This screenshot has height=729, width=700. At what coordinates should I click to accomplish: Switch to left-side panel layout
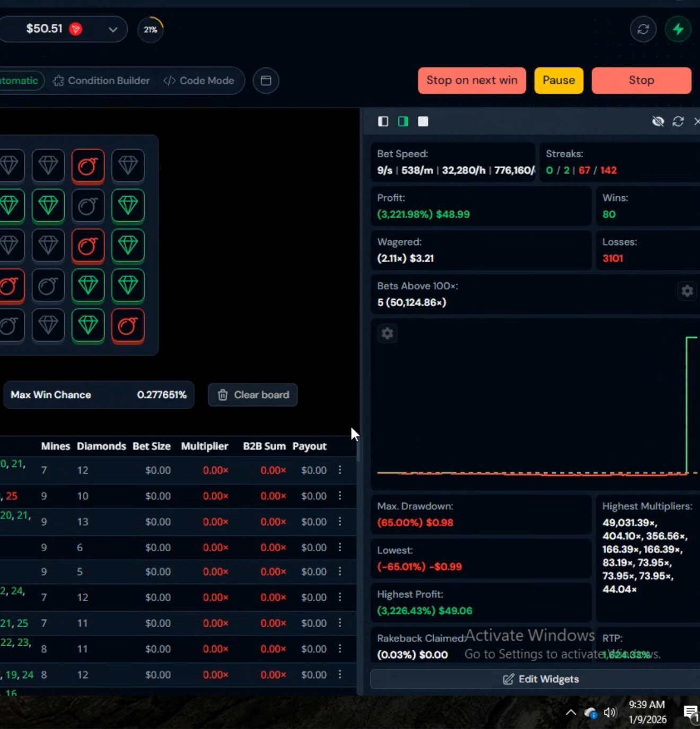(383, 121)
